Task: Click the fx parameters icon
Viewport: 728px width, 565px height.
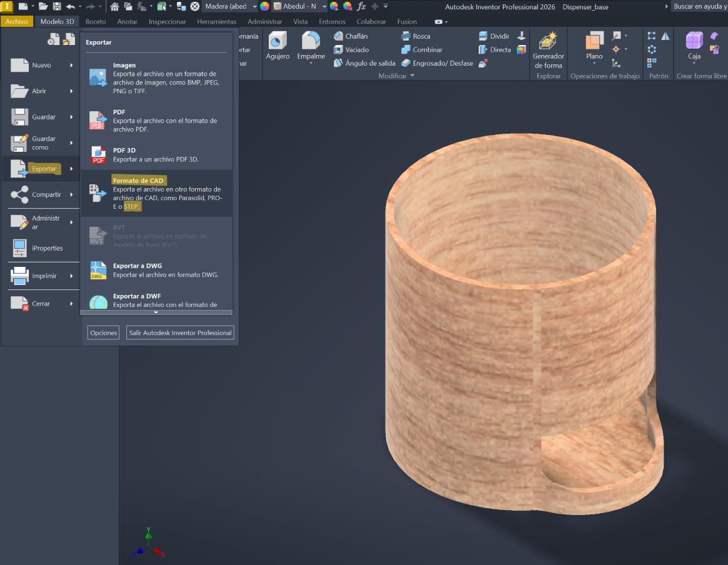Action: [361, 6]
